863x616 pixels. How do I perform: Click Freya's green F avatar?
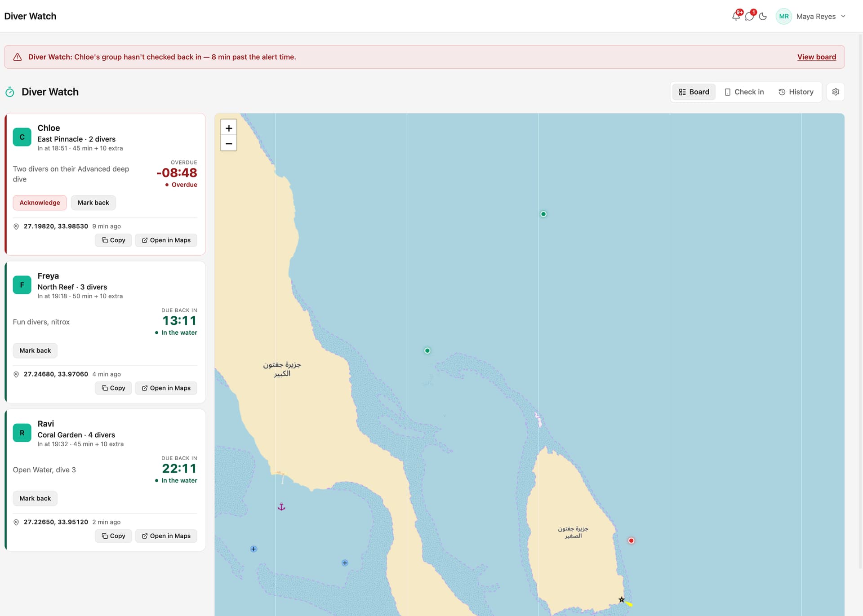[22, 285]
